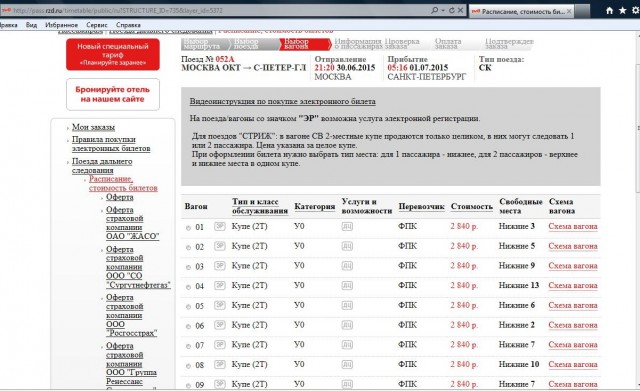The height and width of the screenshot is (391, 640).
Task: Open Видеоинструкция по покупке электронного билета
Action: click(282, 101)
